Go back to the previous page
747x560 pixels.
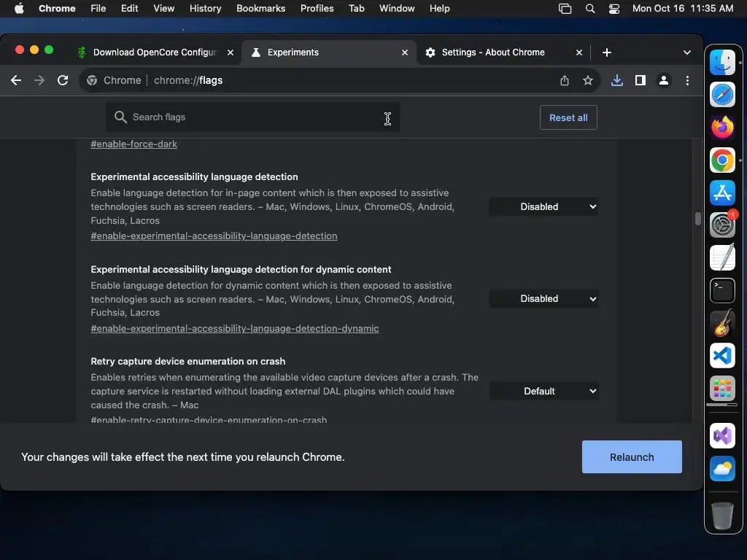[16, 80]
